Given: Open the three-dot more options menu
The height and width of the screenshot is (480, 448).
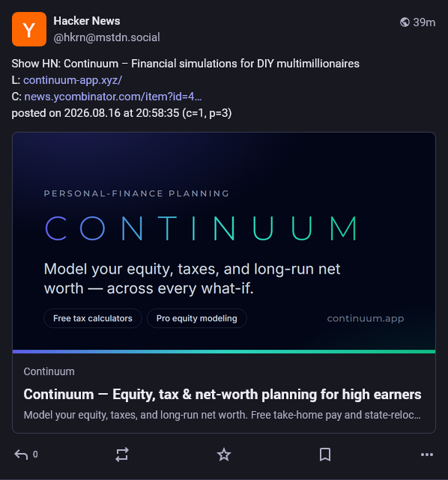Looking at the screenshot, I should [x=427, y=455].
